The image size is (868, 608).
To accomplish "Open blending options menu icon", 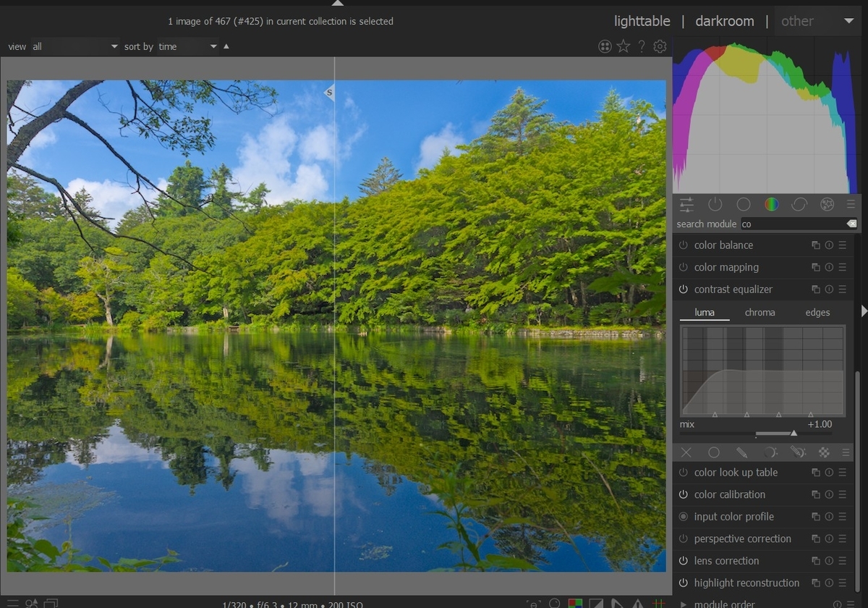I will pyautogui.click(x=846, y=452).
